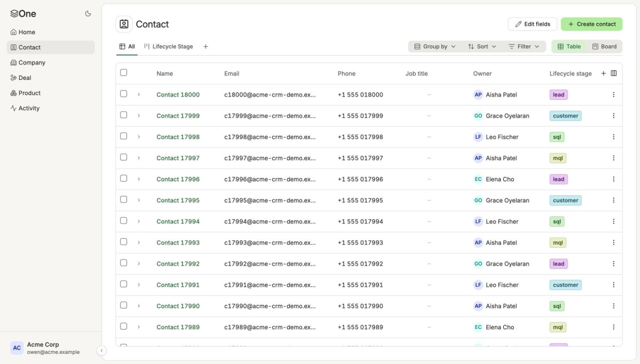The width and height of the screenshot is (640, 364).
Task: Open the Filter dropdown
Action: pos(524,47)
